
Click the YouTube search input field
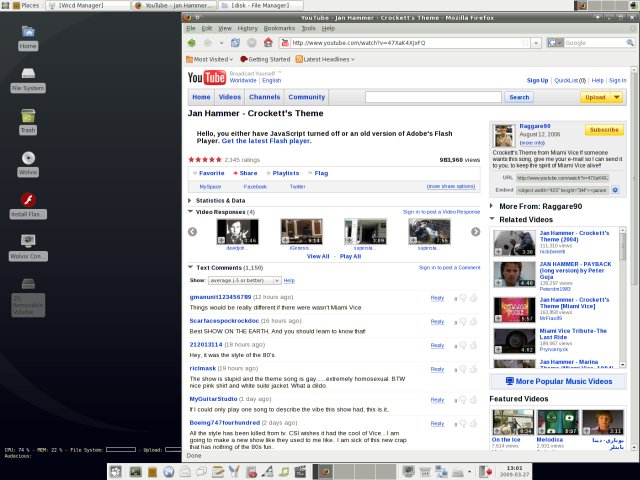point(434,97)
